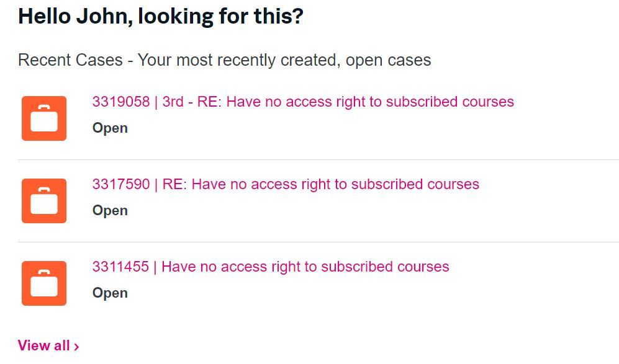Click 'Your most recently created, open cases' text
The image size is (619, 364).
coord(284,60)
